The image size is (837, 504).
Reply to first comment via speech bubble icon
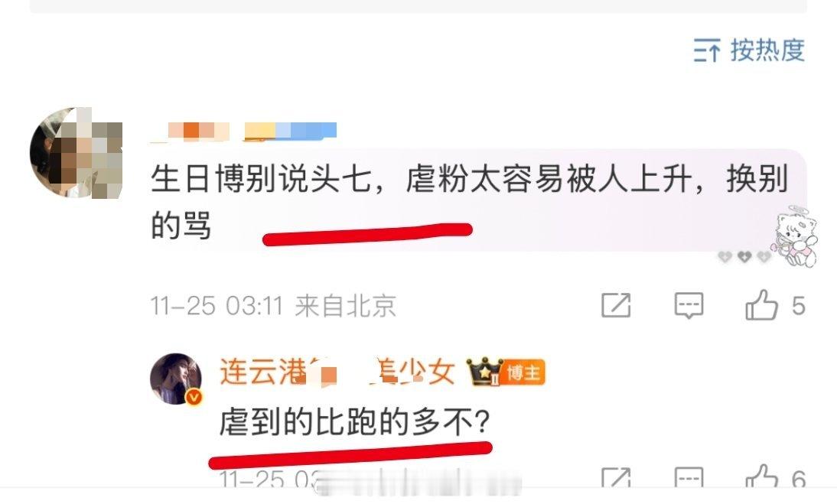689,306
